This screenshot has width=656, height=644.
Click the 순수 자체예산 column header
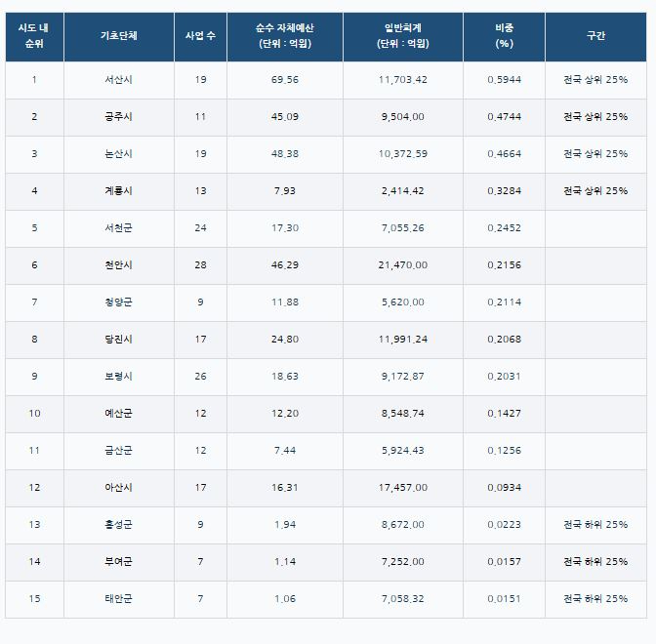(285, 36)
